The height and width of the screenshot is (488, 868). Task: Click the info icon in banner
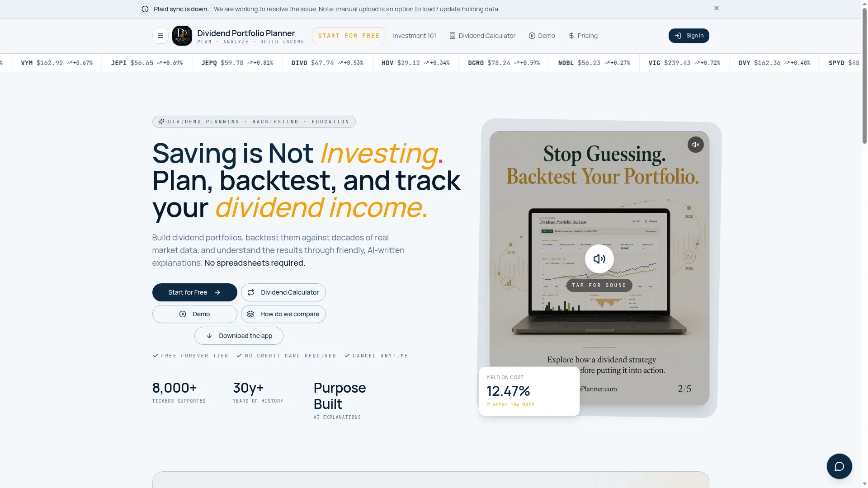(145, 9)
